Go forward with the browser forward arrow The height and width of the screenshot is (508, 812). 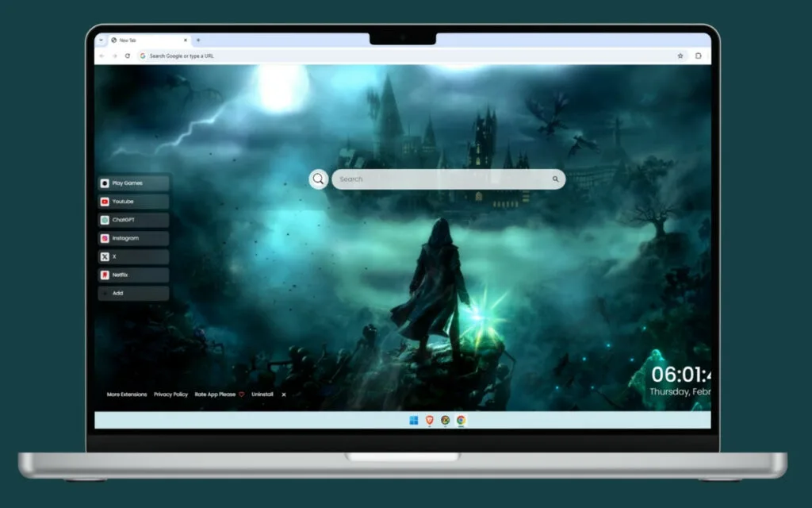114,56
